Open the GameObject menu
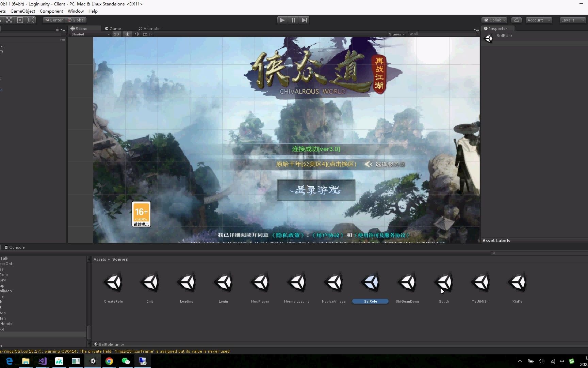 tap(23, 11)
